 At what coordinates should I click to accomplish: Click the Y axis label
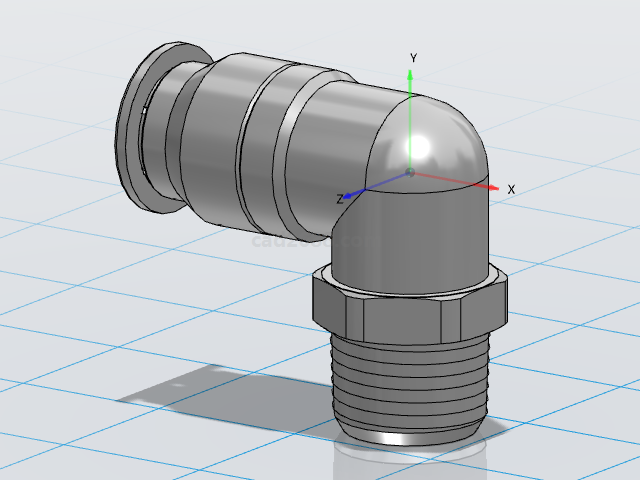coord(413,57)
